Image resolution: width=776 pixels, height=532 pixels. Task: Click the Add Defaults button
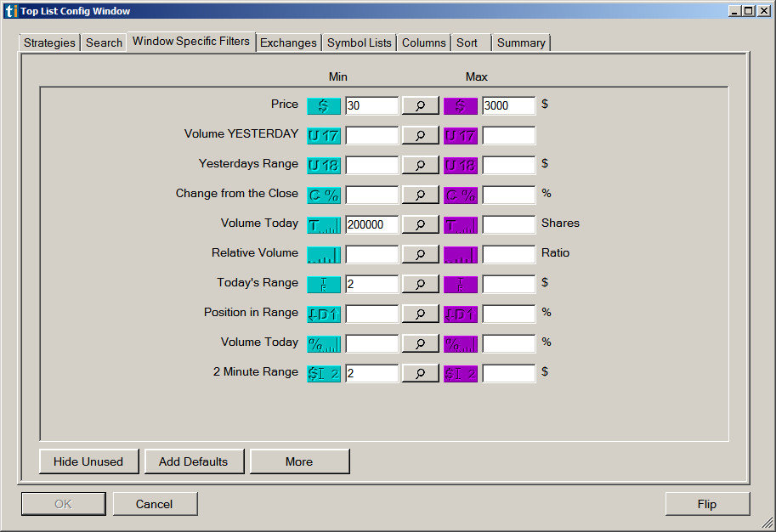click(x=194, y=461)
